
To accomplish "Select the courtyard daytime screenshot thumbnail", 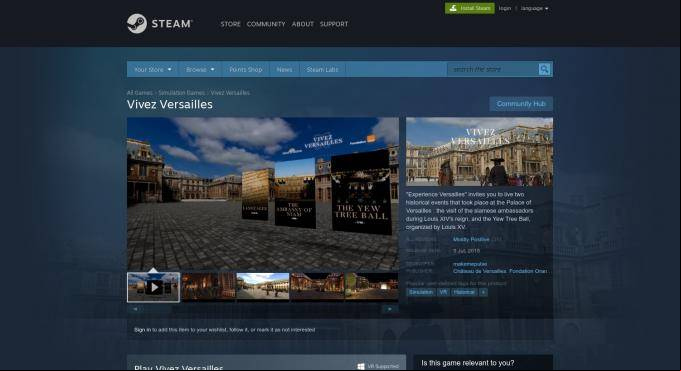I will pyautogui.click(x=262, y=286).
